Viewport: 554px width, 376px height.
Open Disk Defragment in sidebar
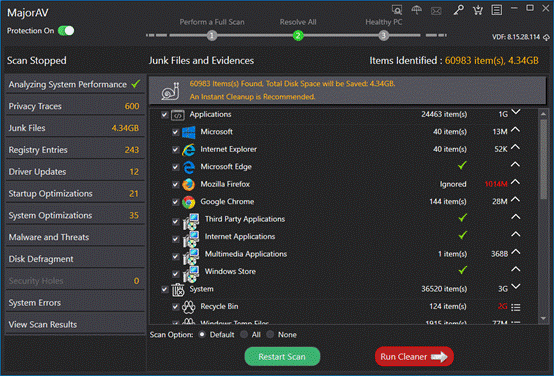75,259
